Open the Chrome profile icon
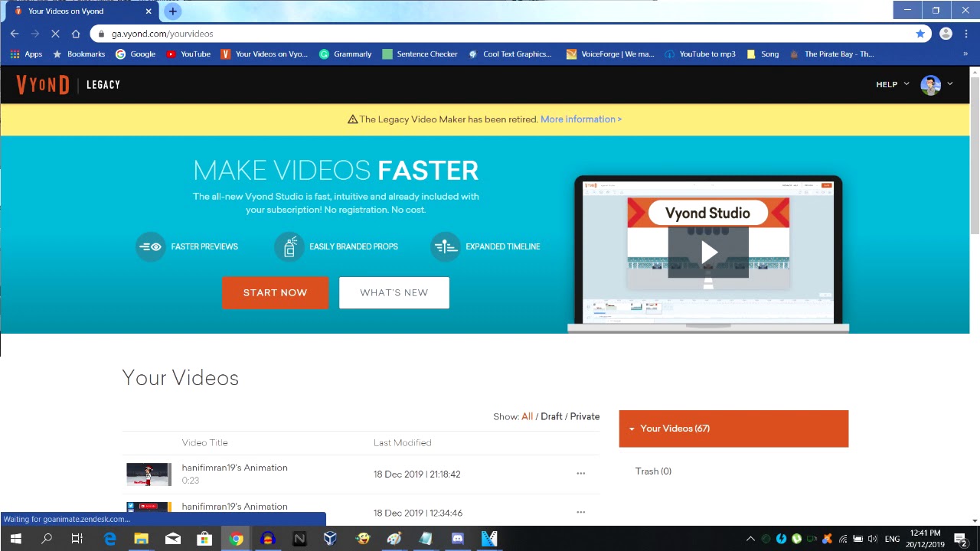This screenshot has width=980, height=551. tap(946, 34)
